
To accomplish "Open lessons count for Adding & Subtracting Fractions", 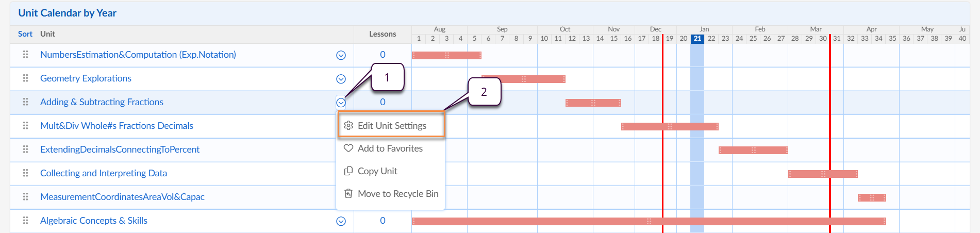I will pyautogui.click(x=383, y=102).
